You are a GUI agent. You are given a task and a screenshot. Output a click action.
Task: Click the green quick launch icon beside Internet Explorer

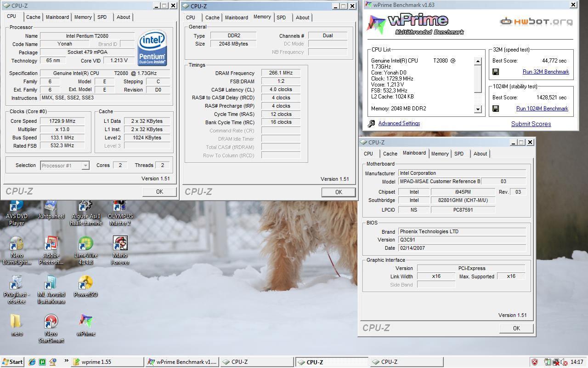42,362
